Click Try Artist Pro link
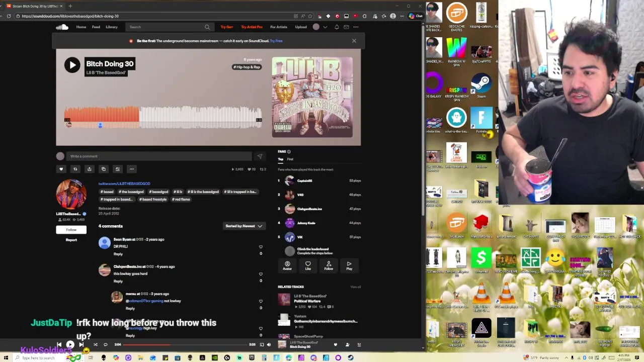Image resolution: width=644 pixels, height=362 pixels. pyautogui.click(x=252, y=27)
